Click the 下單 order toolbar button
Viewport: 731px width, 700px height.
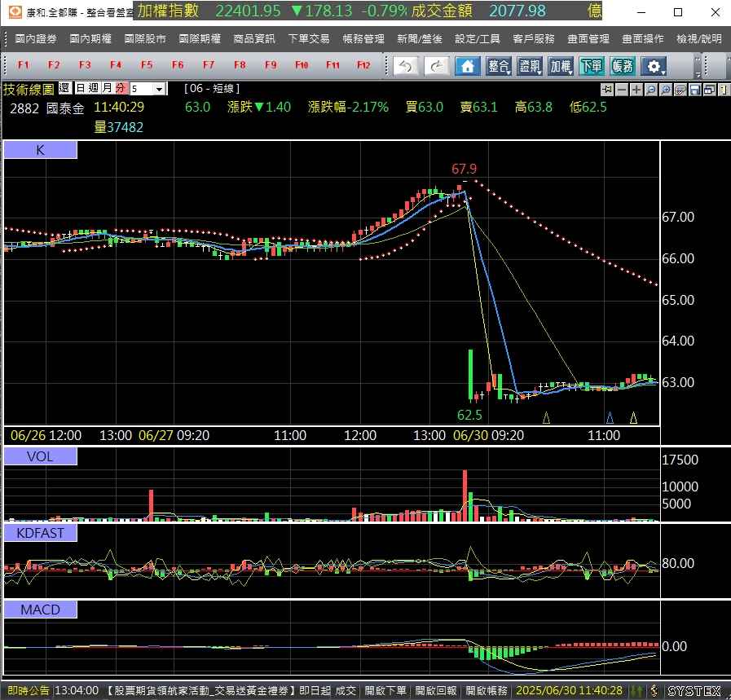pos(591,66)
